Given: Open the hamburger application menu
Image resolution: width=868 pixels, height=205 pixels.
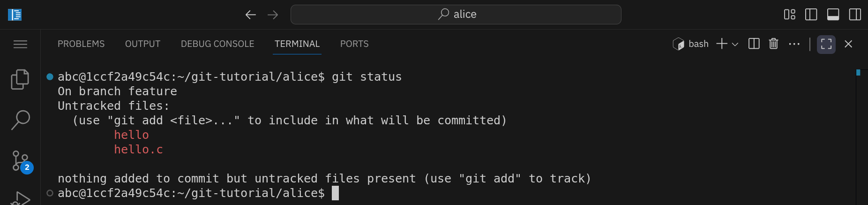Looking at the screenshot, I should coord(20,44).
